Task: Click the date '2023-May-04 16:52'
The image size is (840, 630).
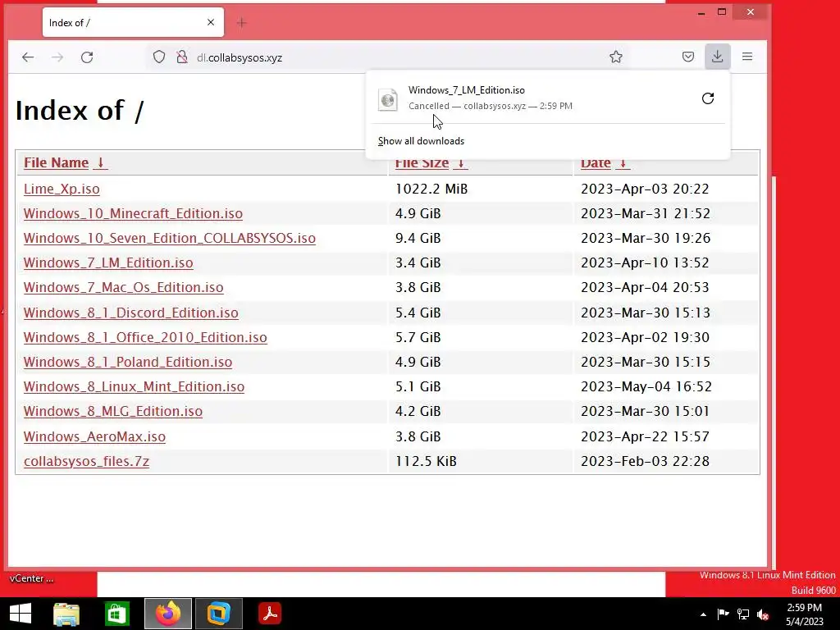Action: [646, 387]
